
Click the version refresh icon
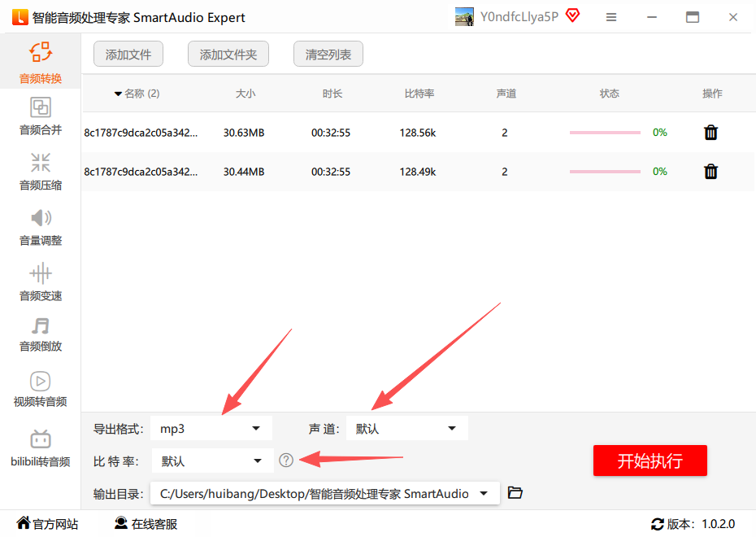pos(657,524)
